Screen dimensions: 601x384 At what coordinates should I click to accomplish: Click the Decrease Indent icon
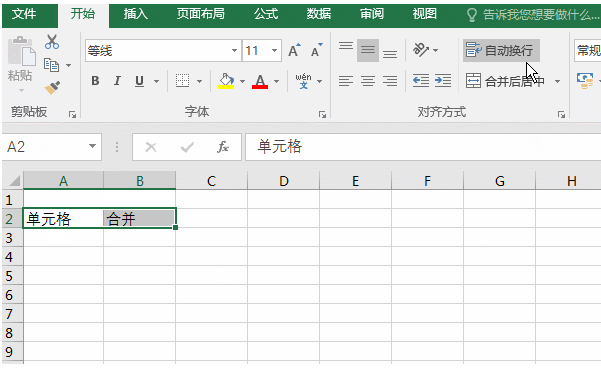(x=421, y=81)
